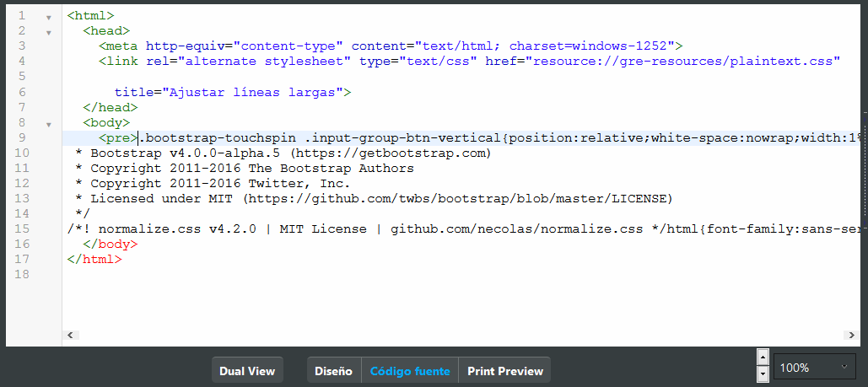Image resolution: width=868 pixels, height=387 pixels.
Task: Click the horizontal scrollbar right arrow
Action: pos(851,335)
